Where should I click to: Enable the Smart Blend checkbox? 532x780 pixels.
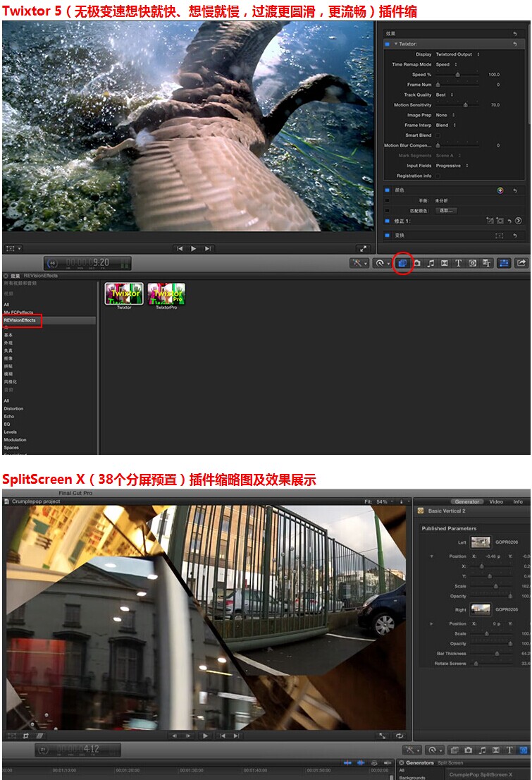click(x=438, y=135)
